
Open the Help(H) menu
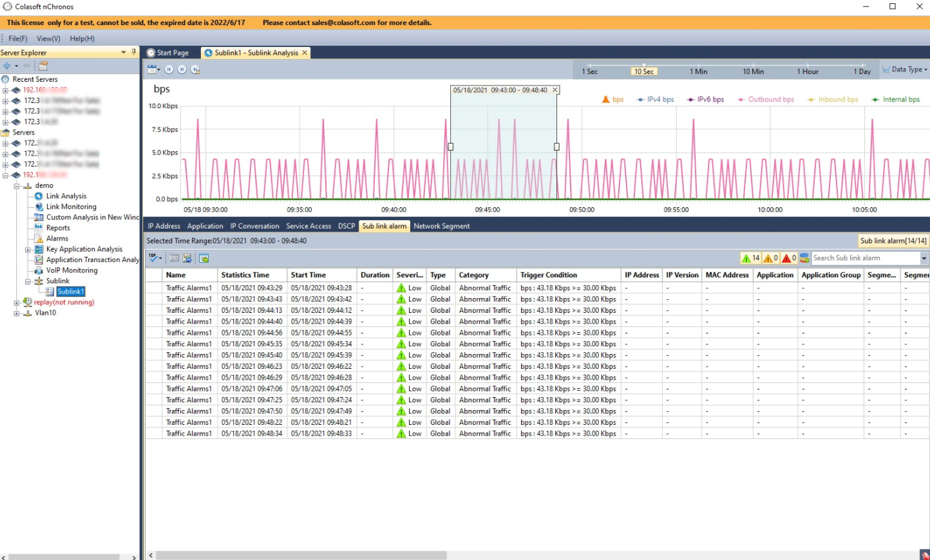[x=82, y=39]
